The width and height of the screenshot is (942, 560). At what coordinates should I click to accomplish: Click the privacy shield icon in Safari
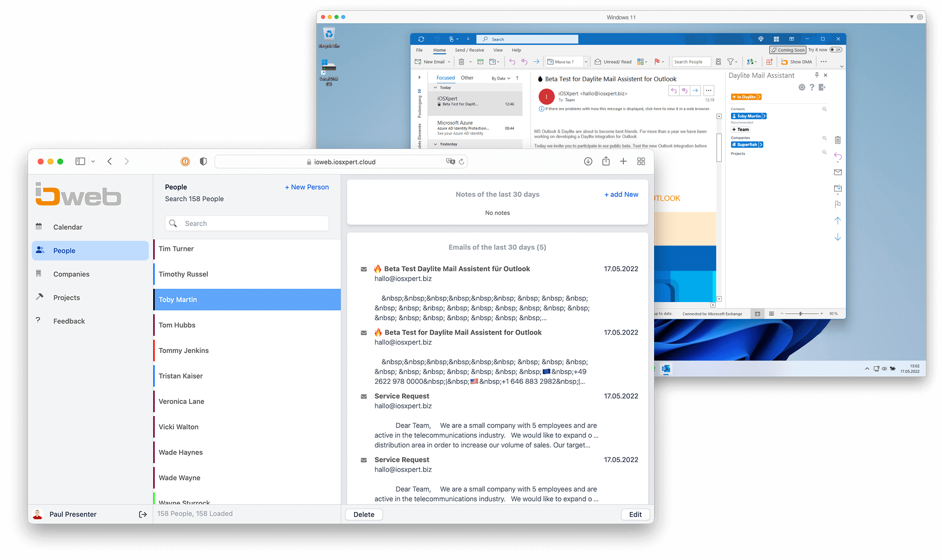tap(203, 162)
